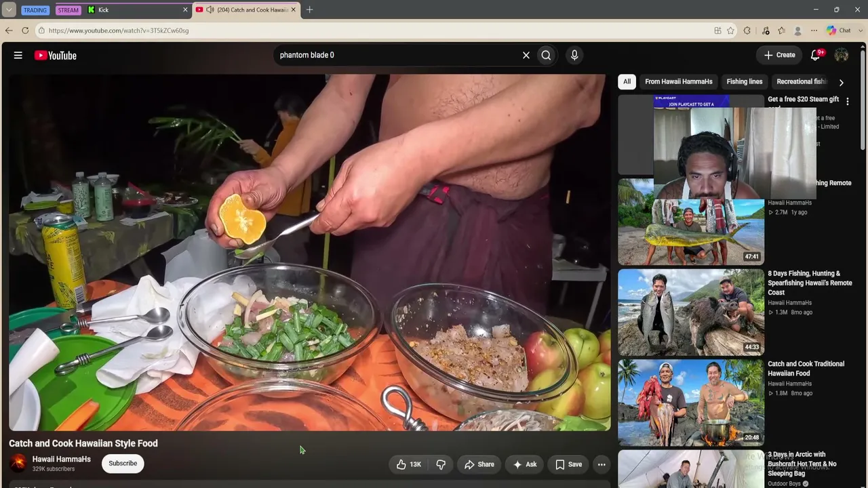Open the browser profile icon
This screenshot has height=488, width=868.
click(x=798, y=30)
